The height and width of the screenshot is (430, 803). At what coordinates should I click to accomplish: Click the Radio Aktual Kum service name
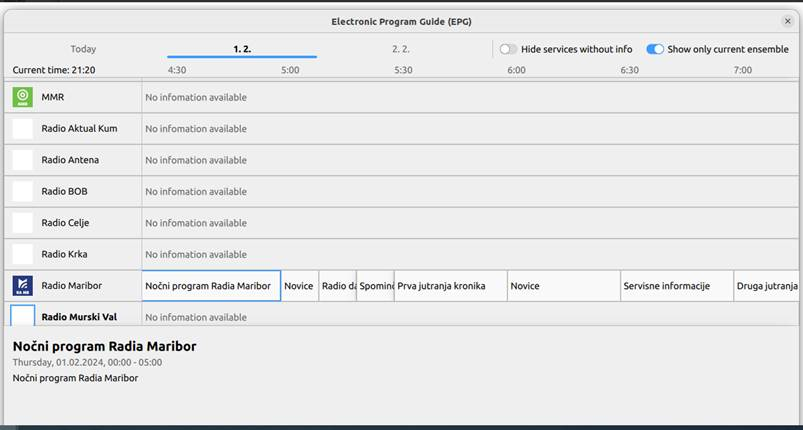click(79, 128)
